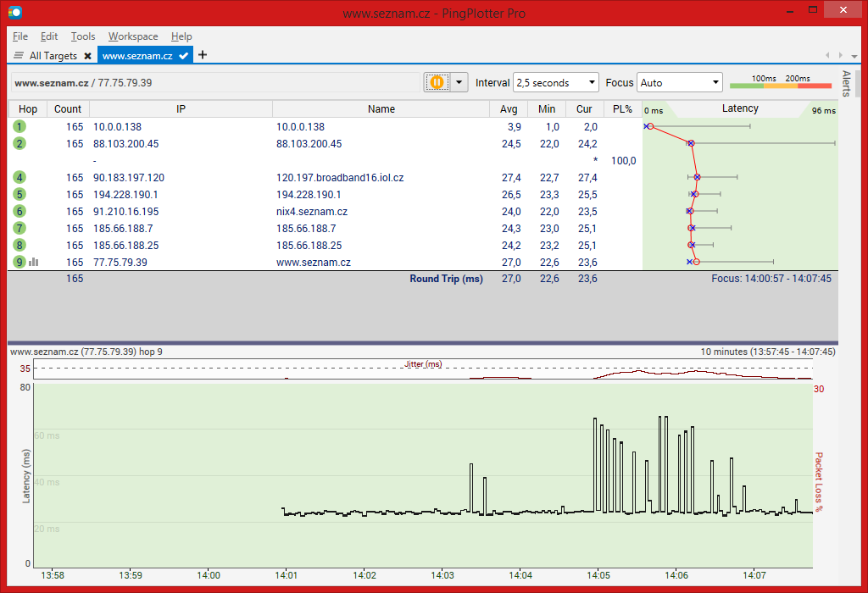Open the Alerts side panel

pyautogui.click(x=845, y=85)
